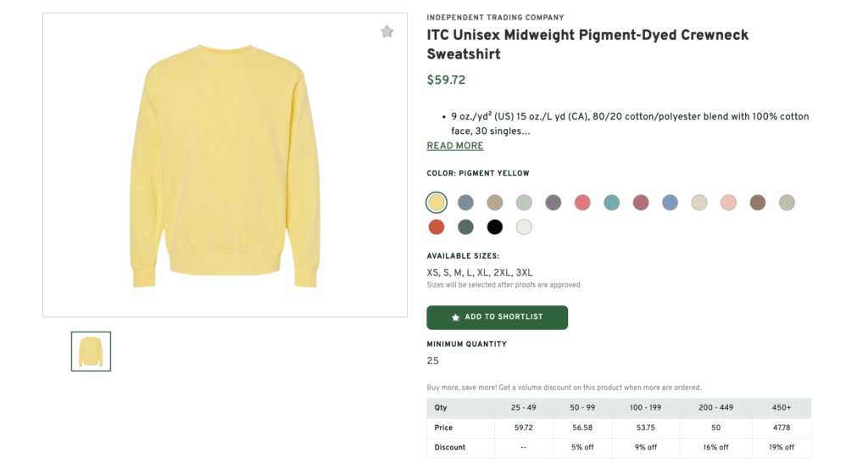
Task: Select the pigment yellow color swatch
Action: (x=437, y=203)
